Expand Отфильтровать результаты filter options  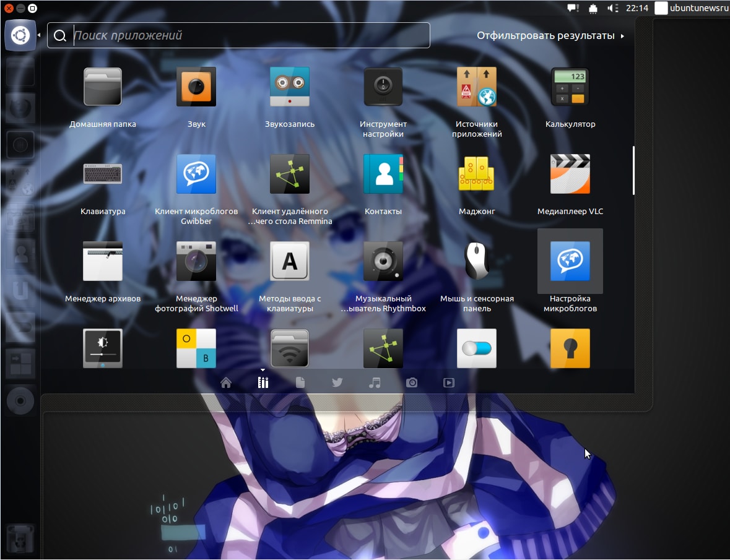(550, 36)
